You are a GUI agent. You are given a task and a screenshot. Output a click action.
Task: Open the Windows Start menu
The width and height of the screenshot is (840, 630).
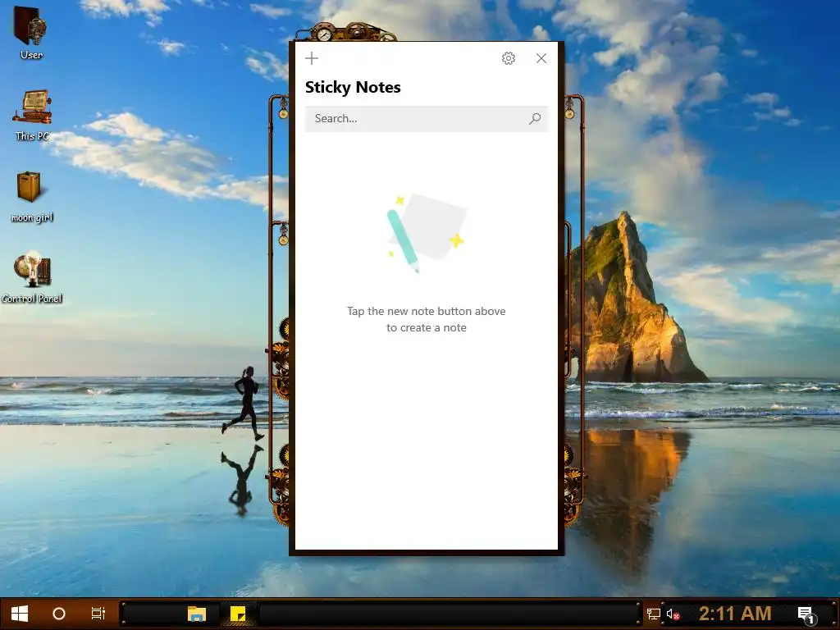[x=20, y=614]
